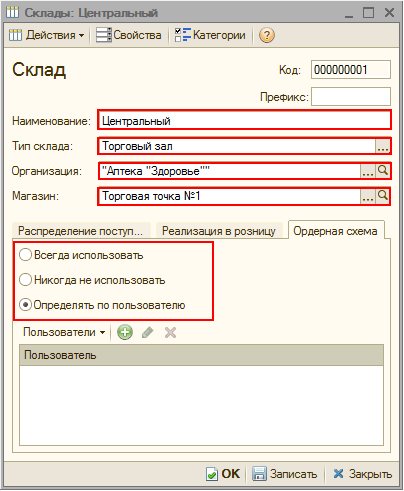The width and height of the screenshot is (404, 491).
Task: Select 'Определять по пользователю' radio option
Action: coord(25,305)
